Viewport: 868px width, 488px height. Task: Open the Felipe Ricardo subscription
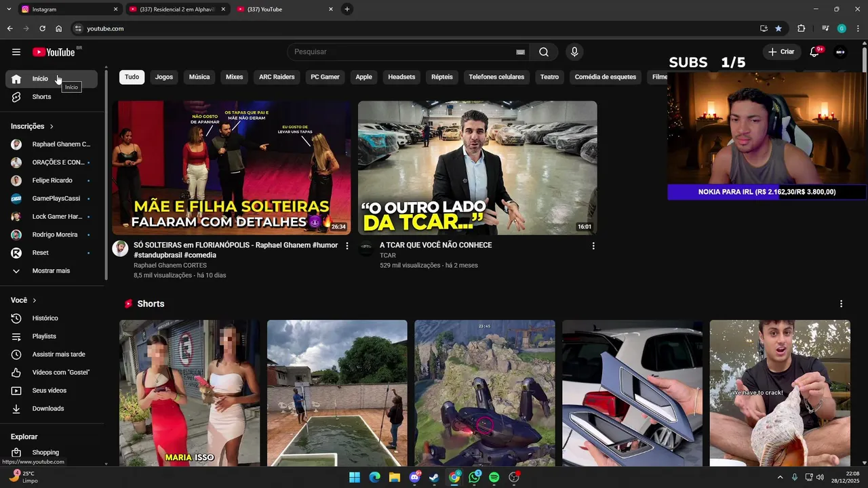(52, 181)
